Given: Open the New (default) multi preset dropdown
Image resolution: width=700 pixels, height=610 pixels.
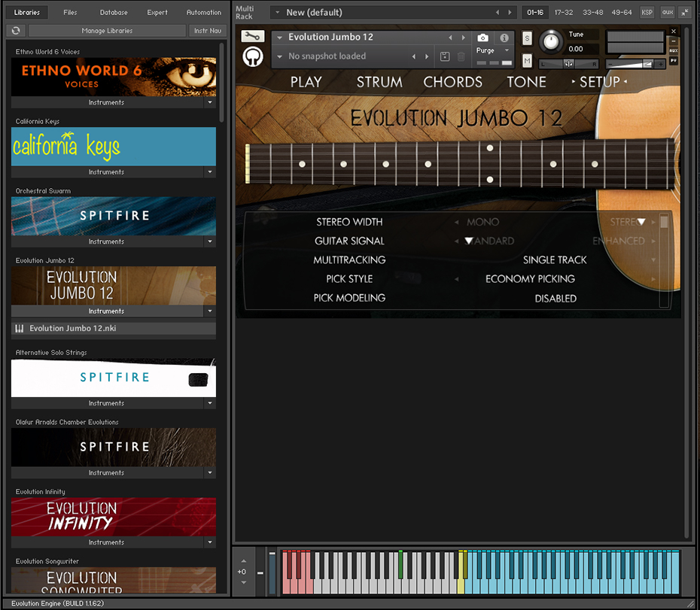Looking at the screenshot, I should pyautogui.click(x=277, y=13).
